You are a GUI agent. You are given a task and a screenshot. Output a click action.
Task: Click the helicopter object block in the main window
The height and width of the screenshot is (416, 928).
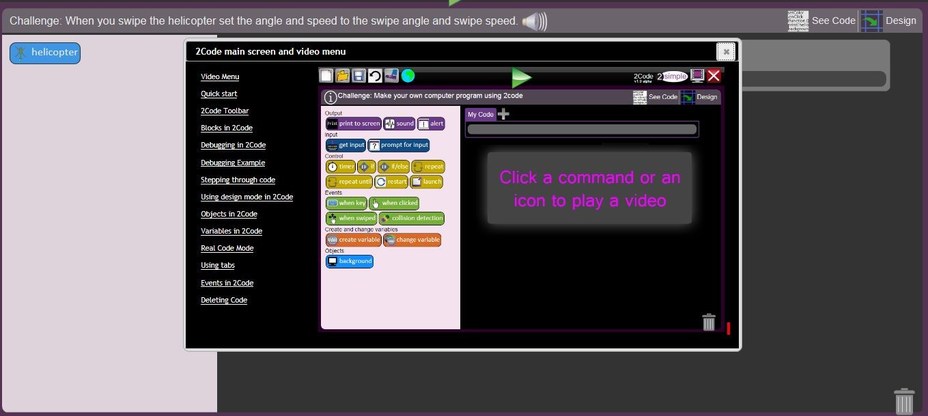click(x=45, y=53)
